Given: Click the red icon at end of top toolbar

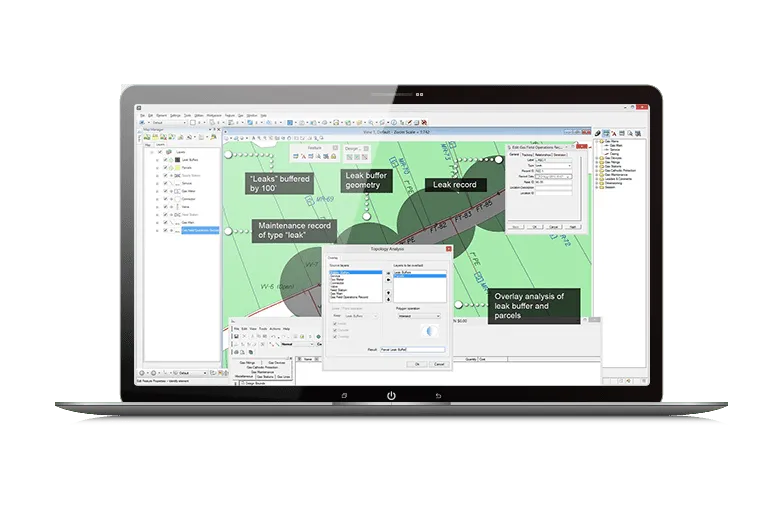Looking at the screenshot, I should coord(424,122).
